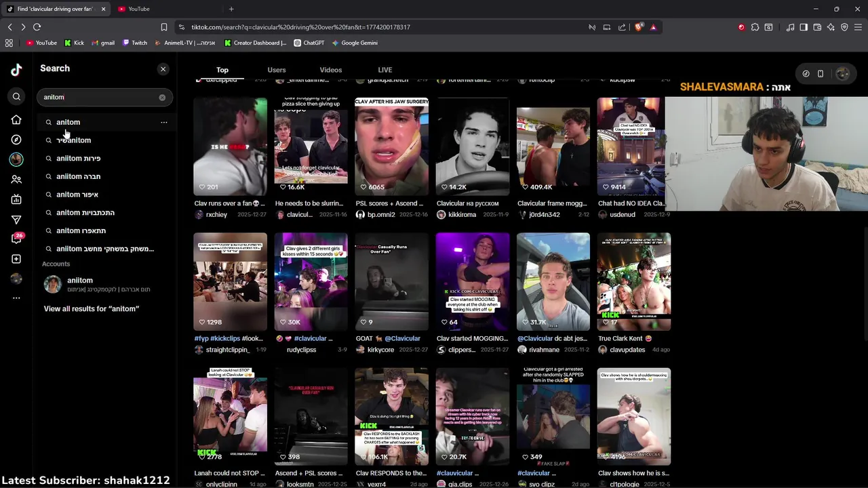868x488 pixels.
Task: Click the browser Forward arrow
Action: [x=23, y=27]
